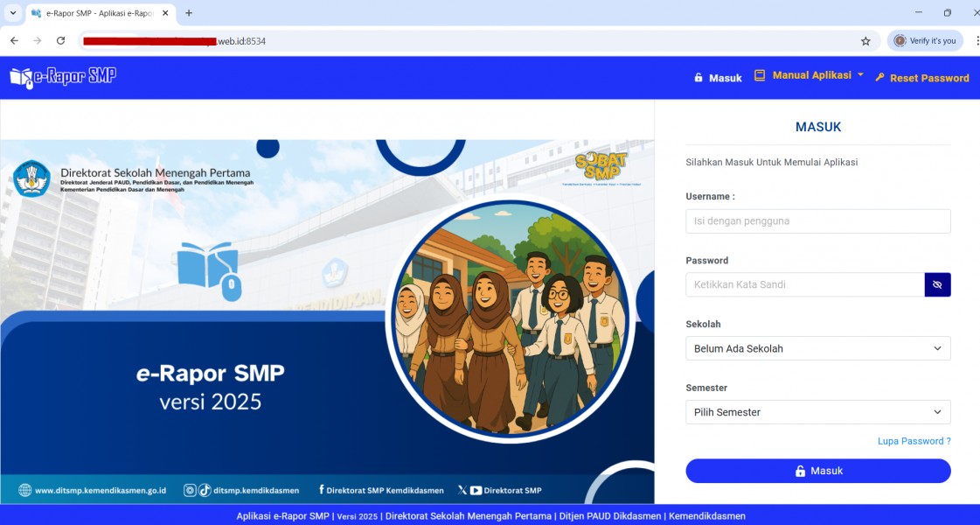Click the browser forward arrow

[38, 40]
